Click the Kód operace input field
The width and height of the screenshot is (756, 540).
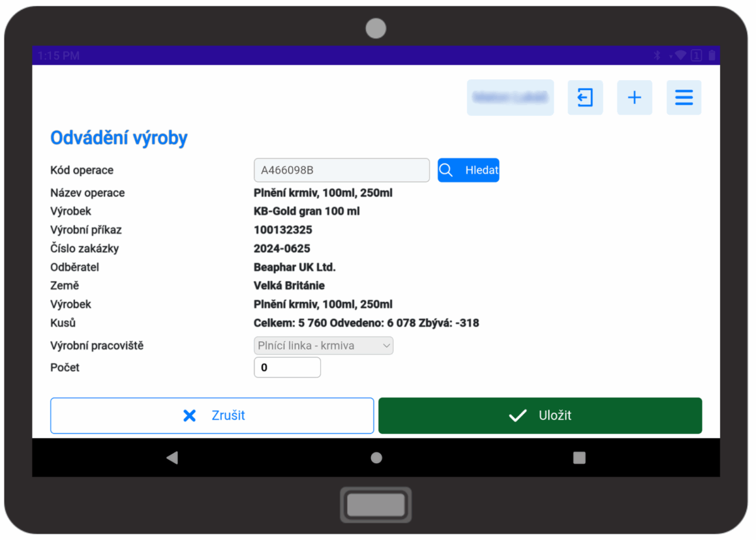click(341, 170)
